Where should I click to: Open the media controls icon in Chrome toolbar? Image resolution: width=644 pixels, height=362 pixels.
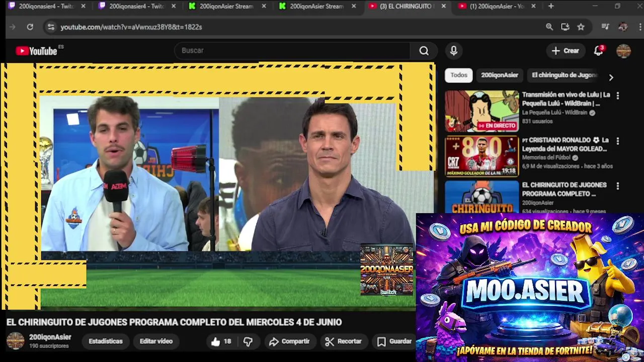(605, 27)
